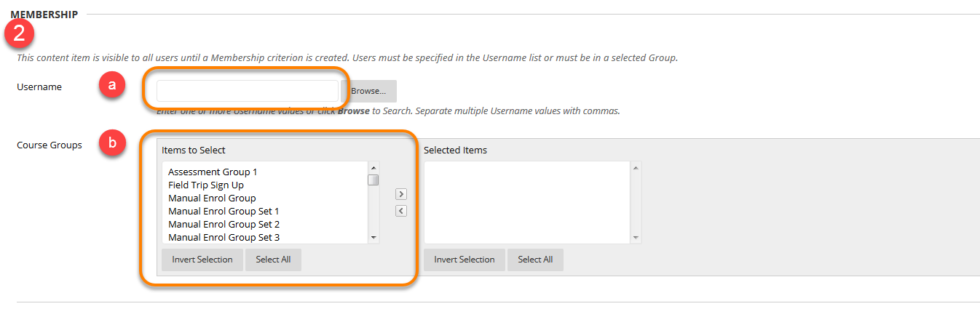The height and width of the screenshot is (317, 980).
Task: Click the Selected Items scroll-up arrow
Action: tap(636, 168)
